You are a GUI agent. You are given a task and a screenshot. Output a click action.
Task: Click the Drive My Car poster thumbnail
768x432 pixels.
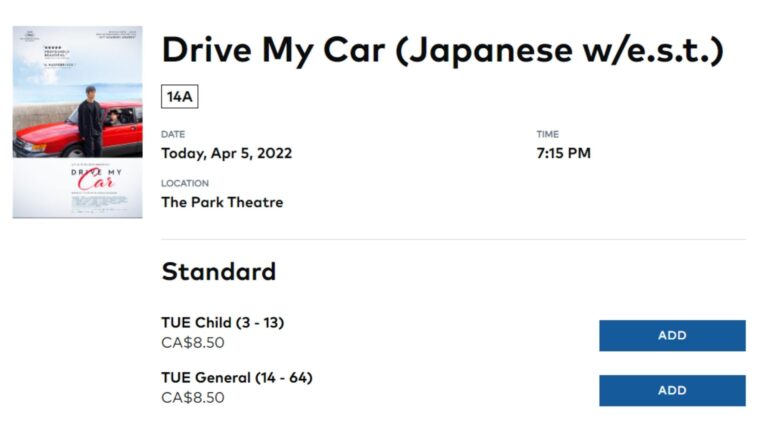coord(77,122)
